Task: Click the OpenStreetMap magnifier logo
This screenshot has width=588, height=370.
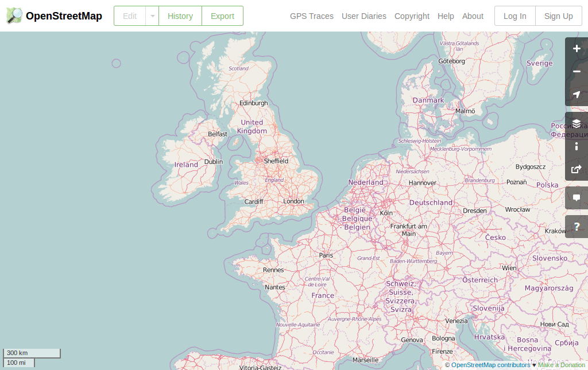Action: (14, 16)
